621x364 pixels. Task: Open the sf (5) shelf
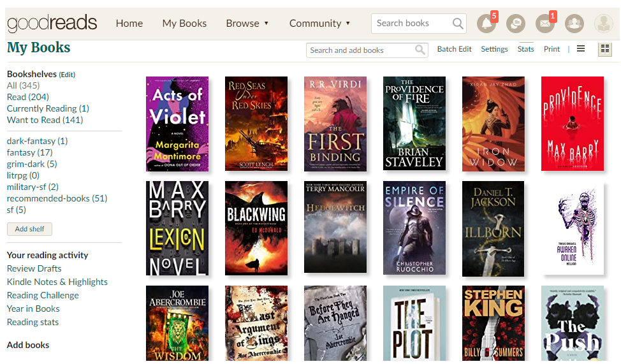(16, 210)
